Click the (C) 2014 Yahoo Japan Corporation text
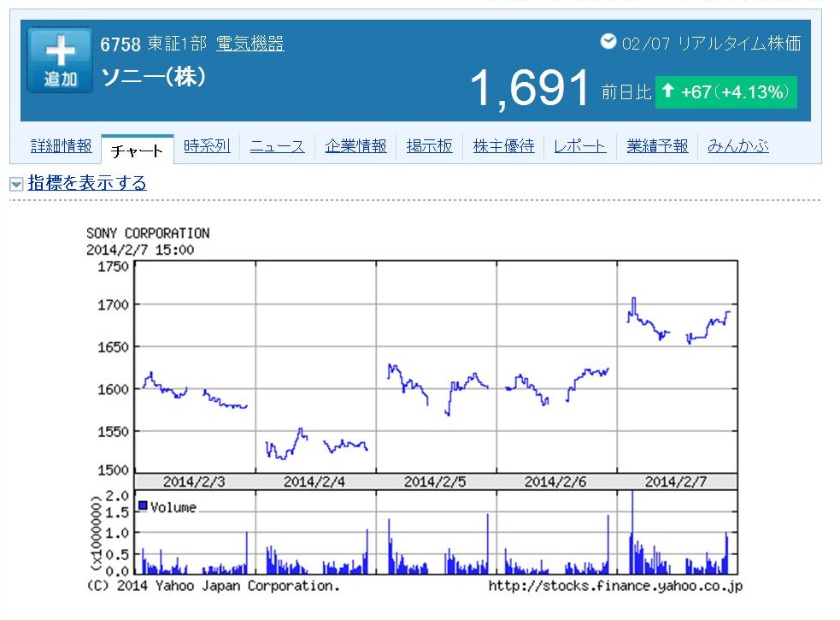This screenshot has height=620, width=840. (214, 586)
